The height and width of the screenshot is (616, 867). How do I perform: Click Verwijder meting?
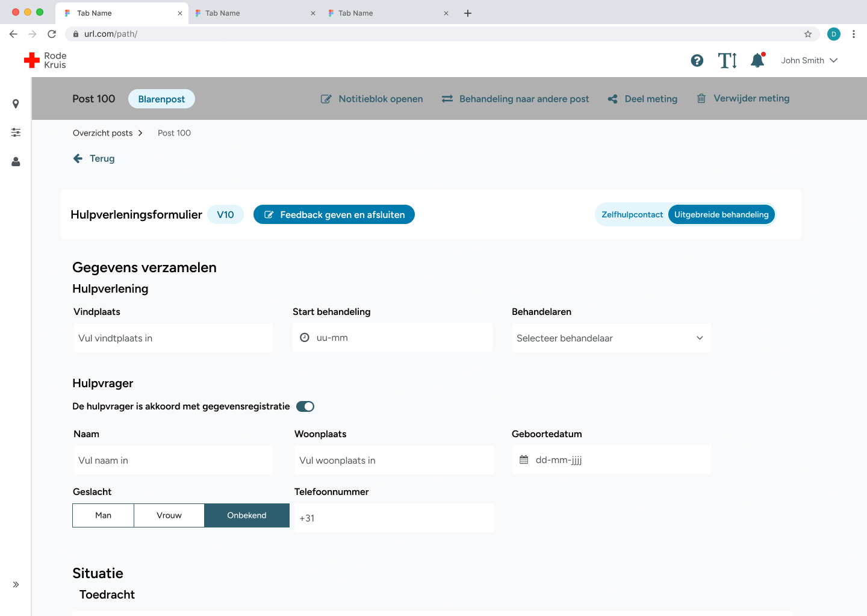743,98
